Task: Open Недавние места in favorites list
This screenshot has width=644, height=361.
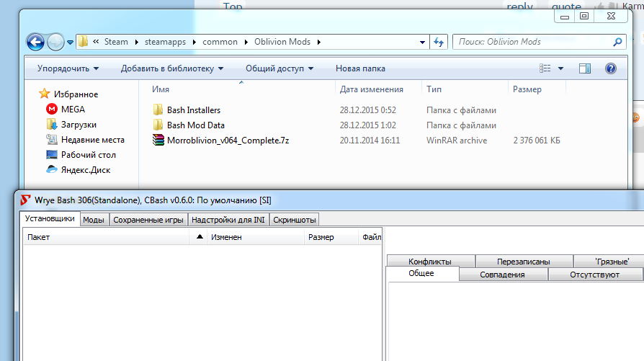Action: point(86,140)
